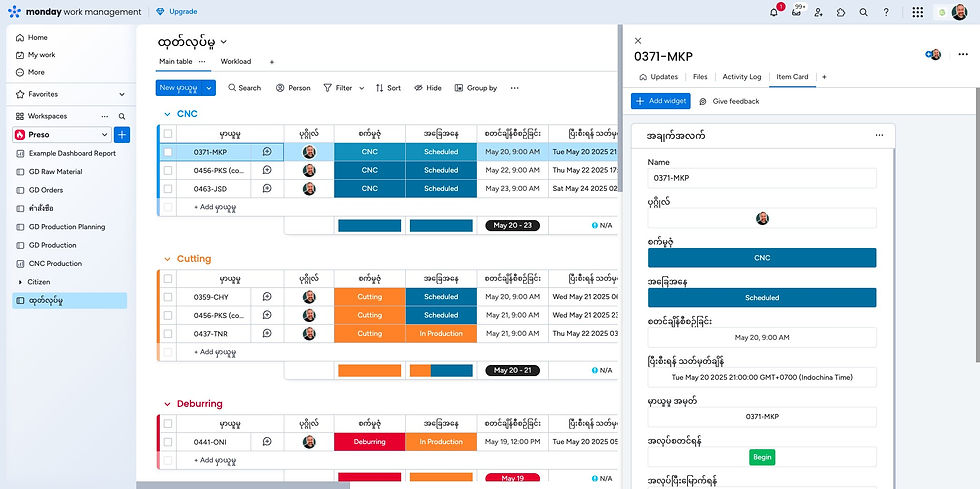The image size is (980, 489).
Task: Click the user profile avatar in top bar
Action: (959, 12)
